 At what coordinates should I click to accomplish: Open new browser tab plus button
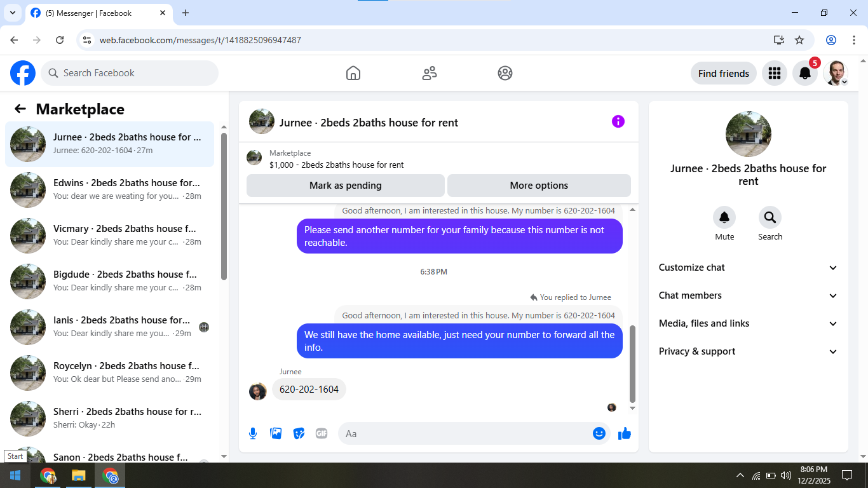click(186, 13)
